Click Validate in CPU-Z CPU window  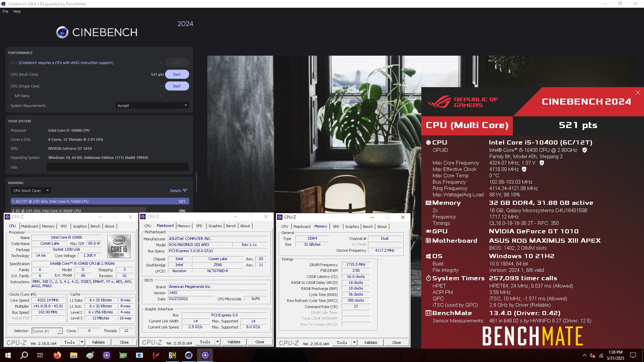pos(98,342)
